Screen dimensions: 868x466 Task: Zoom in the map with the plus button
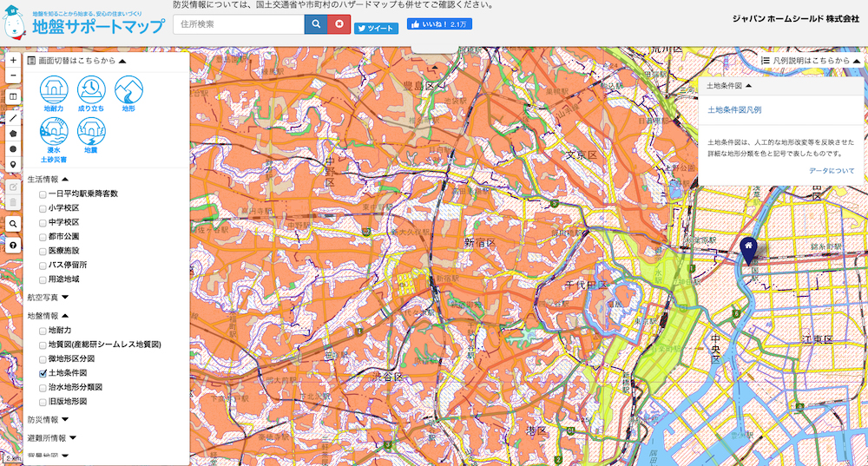pos(13,61)
